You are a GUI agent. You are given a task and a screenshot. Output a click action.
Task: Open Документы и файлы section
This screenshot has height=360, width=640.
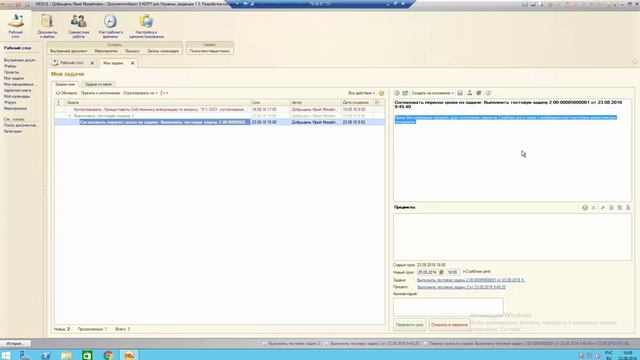click(x=47, y=26)
